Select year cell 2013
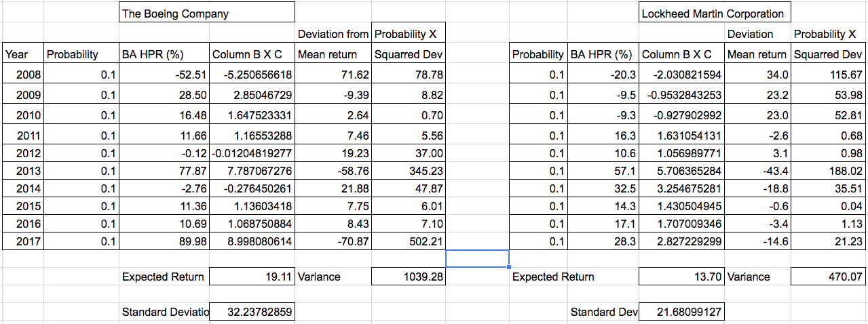This screenshot has height=324, width=868. coord(22,171)
